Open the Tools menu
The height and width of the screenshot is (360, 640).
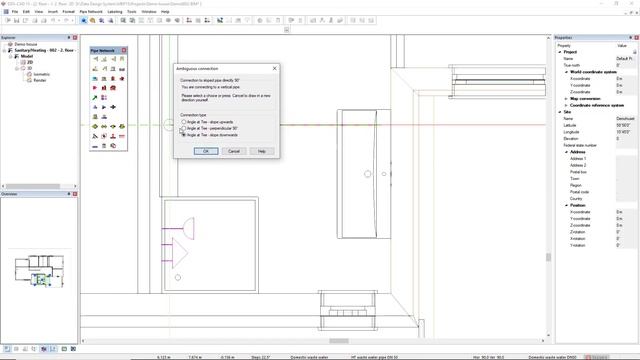[x=132, y=12]
